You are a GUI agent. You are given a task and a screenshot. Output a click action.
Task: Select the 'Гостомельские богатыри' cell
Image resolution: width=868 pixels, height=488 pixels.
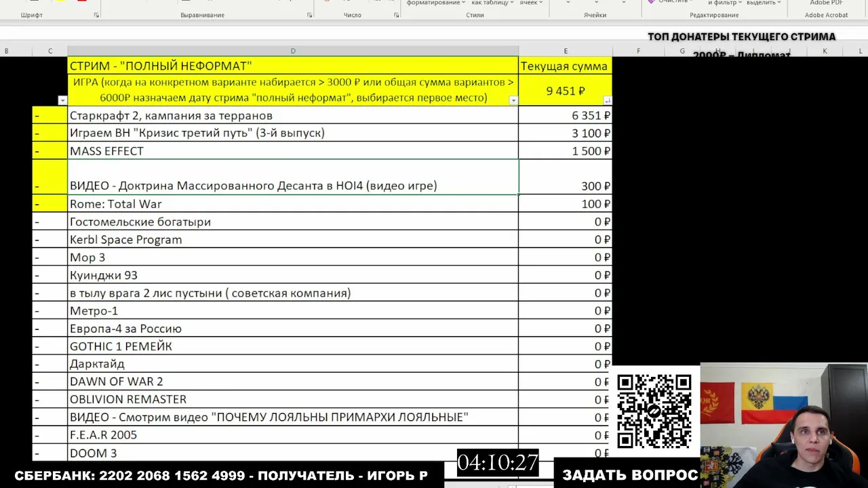pyautogui.click(x=293, y=222)
